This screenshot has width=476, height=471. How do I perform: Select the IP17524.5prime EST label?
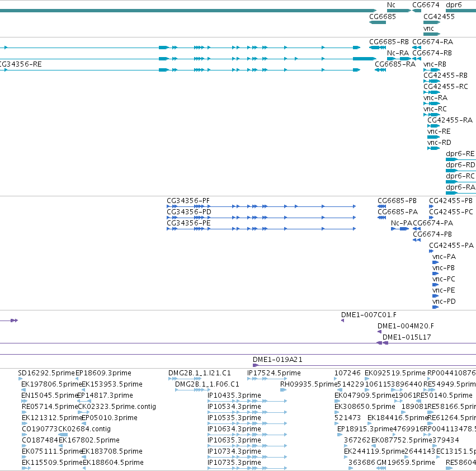[x=274, y=373]
